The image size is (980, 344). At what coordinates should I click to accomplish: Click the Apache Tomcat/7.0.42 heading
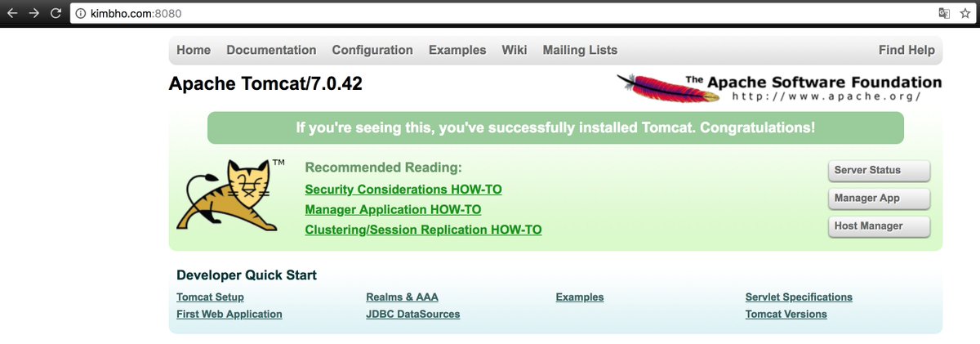[265, 84]
